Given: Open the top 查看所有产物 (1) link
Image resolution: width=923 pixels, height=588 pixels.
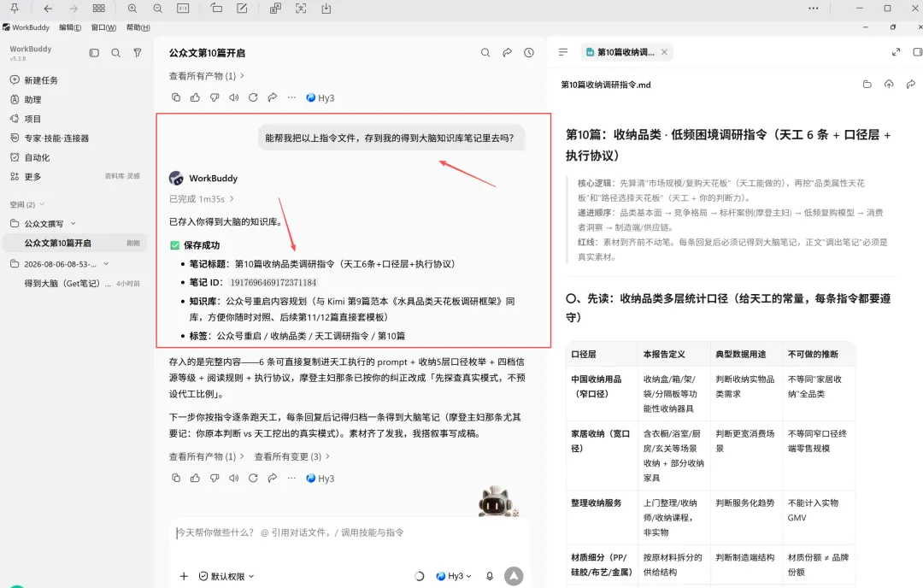Looking at the screenshot, I should 206,76.
